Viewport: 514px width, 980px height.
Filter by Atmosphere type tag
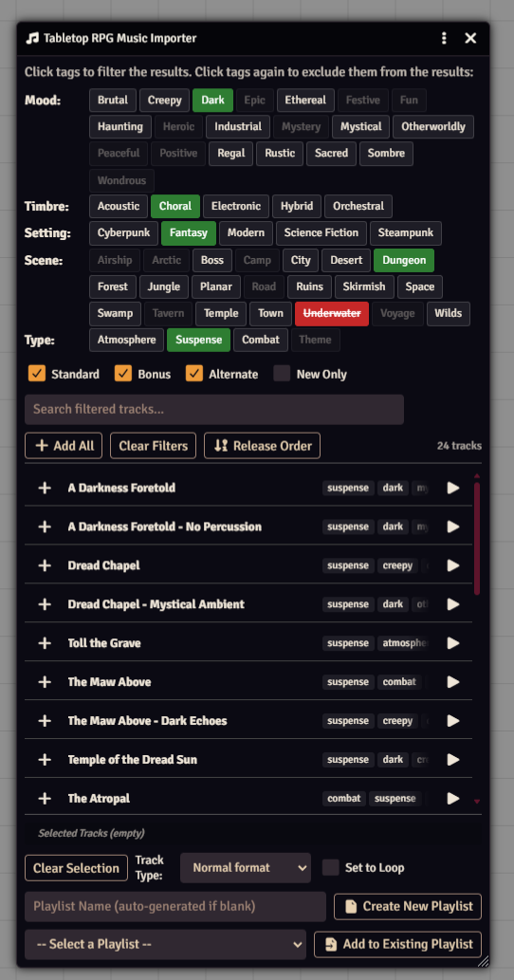coord(127,340)
